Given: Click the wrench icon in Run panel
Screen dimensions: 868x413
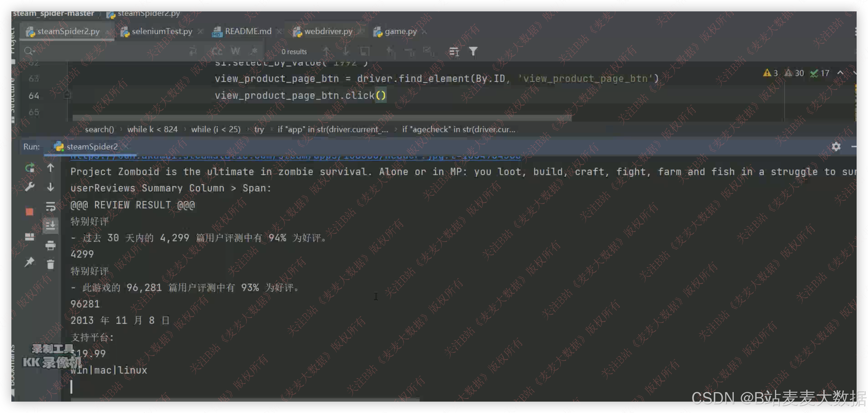Looking at the screenshot, I should 30,187.
